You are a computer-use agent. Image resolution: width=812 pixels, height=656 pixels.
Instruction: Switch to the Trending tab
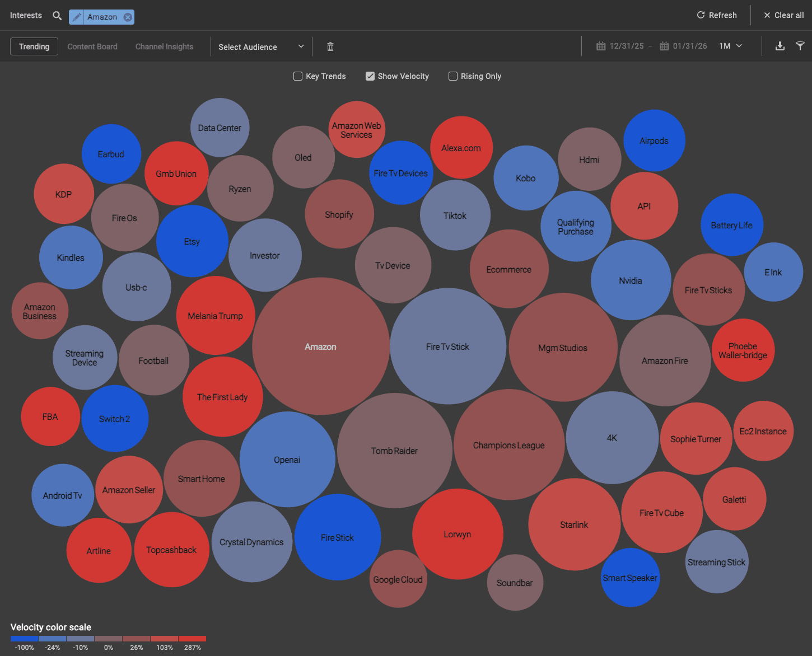pyautogui.click(x=34, y=46)
